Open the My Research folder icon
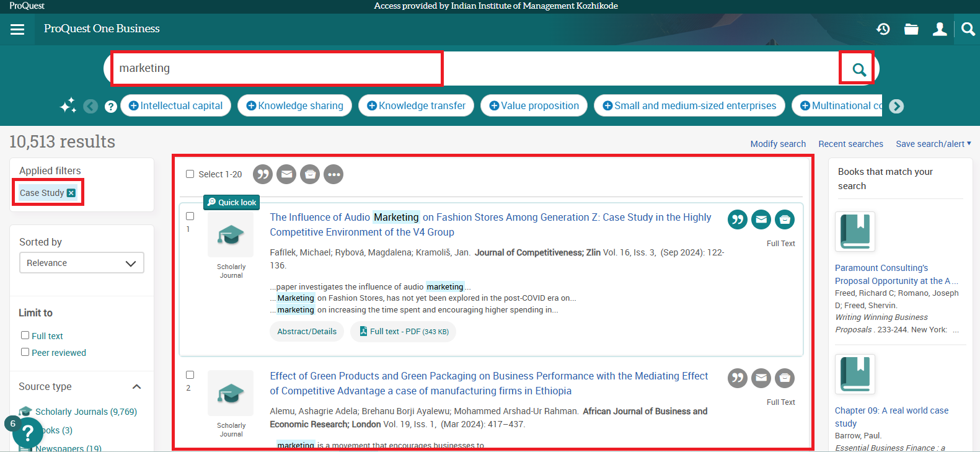Screen dimensions: 980x452 911,29
